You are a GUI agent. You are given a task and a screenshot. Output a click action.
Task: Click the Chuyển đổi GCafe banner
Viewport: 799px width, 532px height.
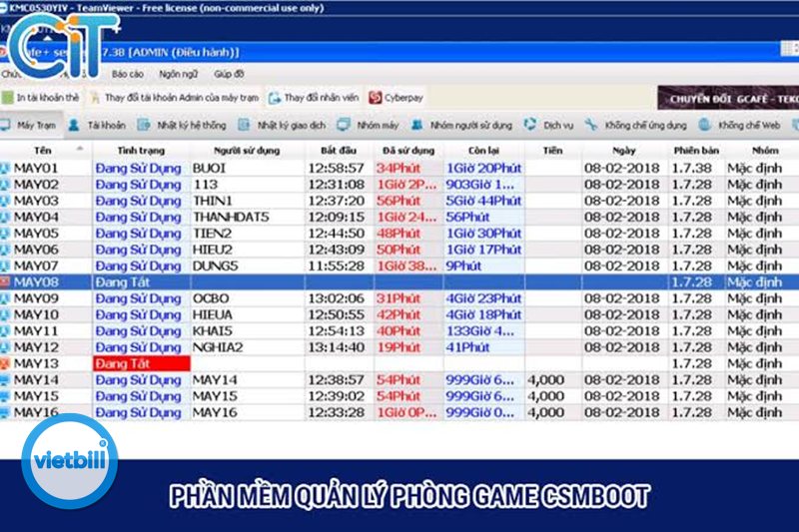tap(728, 98)
